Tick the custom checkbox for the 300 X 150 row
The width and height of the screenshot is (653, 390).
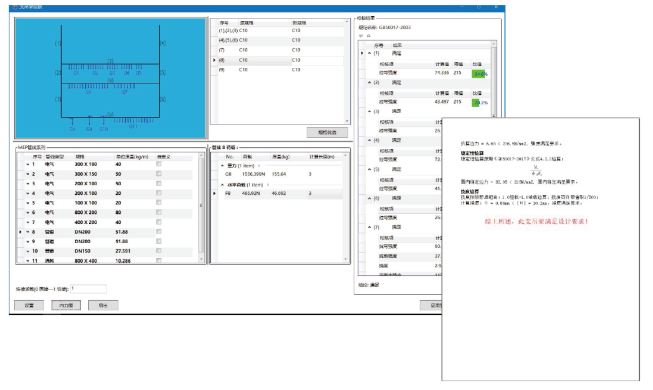pyautogui.click(x=159, y=174)
